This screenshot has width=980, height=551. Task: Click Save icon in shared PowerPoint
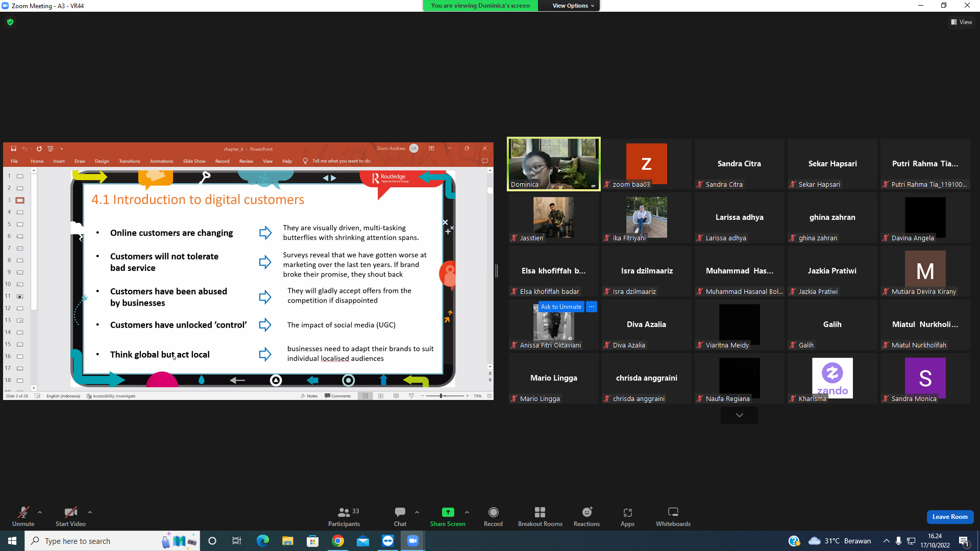(x=14, y=149)
